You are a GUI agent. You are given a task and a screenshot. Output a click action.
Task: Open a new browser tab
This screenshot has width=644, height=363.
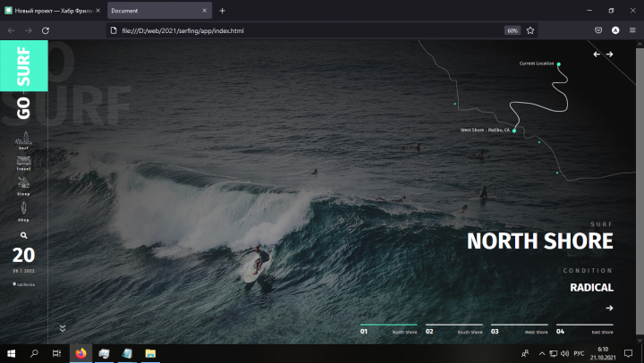(x=222, y=11)
